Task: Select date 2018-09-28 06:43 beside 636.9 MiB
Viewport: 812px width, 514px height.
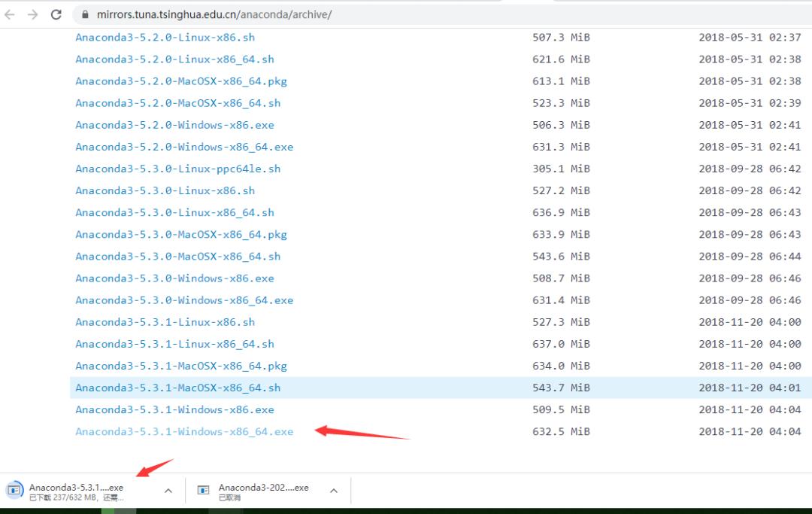Action: coord(750,212)
